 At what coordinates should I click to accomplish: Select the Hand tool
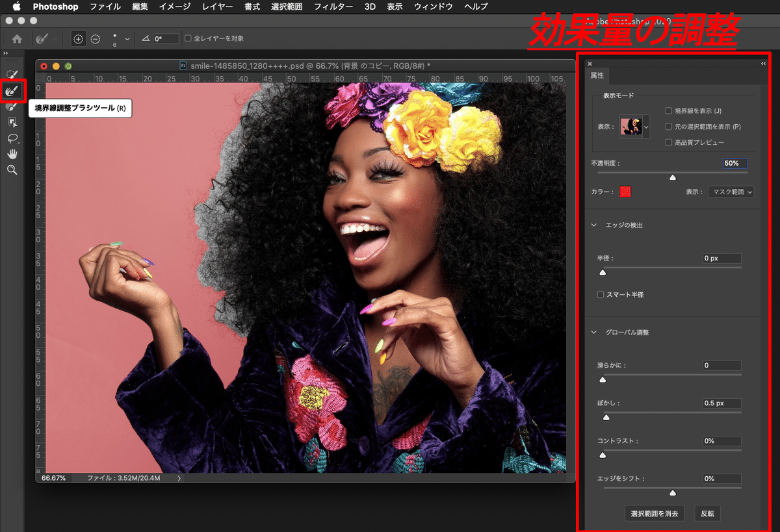point(12,154)
